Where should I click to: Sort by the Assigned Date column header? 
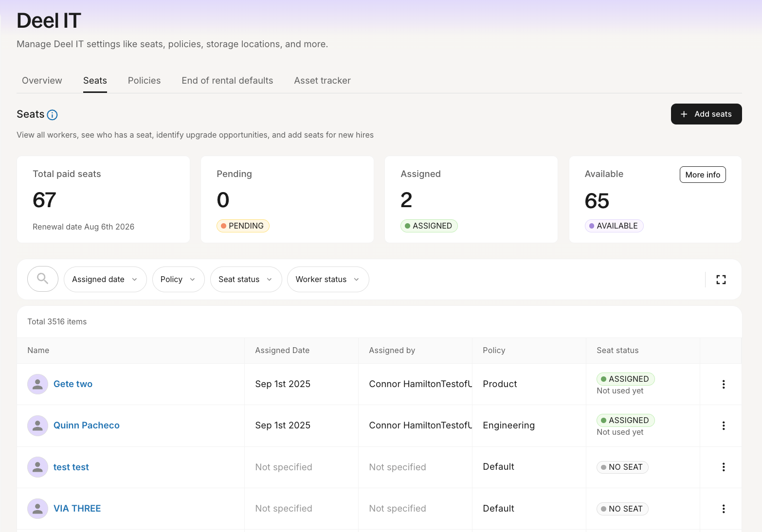(x=282, y=351)
